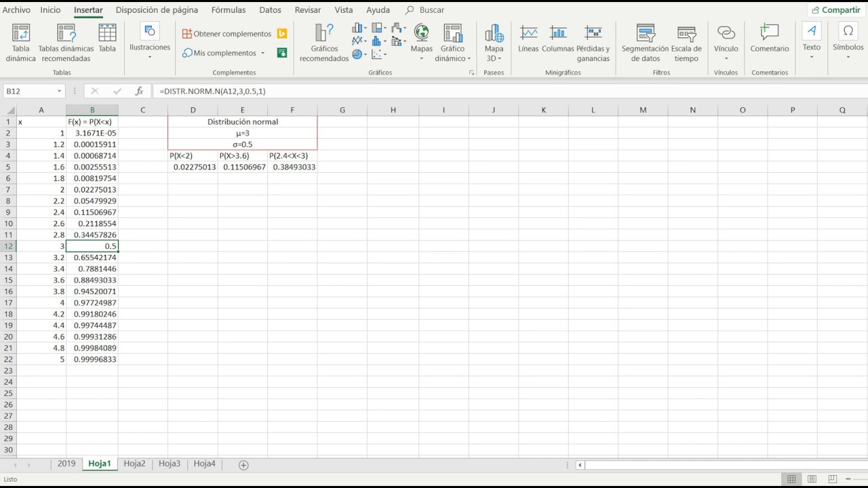Insert a Pérdidas y ganancias sparkline

[593, 43]
